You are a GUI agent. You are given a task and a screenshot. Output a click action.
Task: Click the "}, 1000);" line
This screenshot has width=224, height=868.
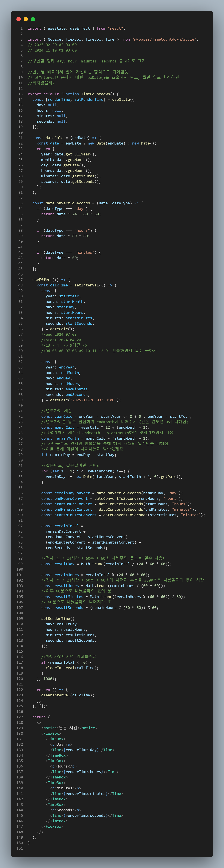[x=46, y=679]
